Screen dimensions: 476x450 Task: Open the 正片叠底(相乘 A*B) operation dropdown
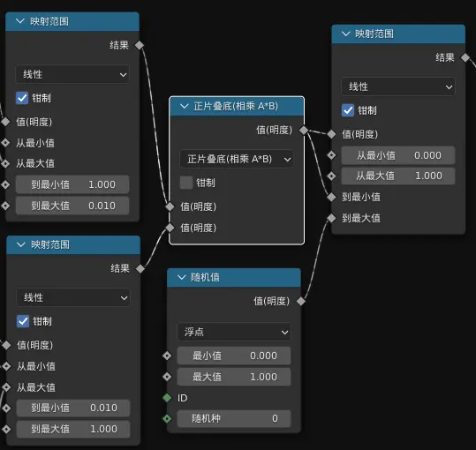pos(237,159)
